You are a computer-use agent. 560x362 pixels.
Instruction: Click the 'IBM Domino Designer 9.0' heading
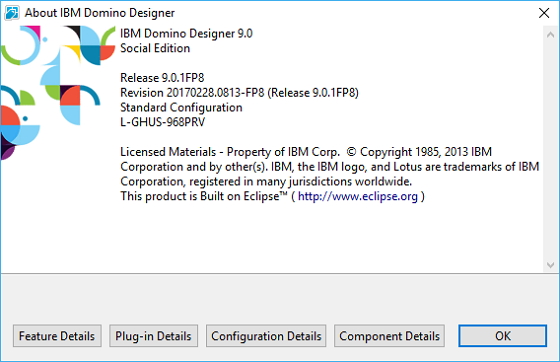point(186,34)
